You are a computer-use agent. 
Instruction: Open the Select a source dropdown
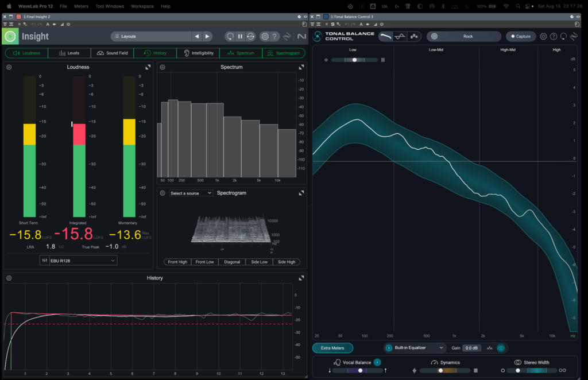[x=191, y=193]
